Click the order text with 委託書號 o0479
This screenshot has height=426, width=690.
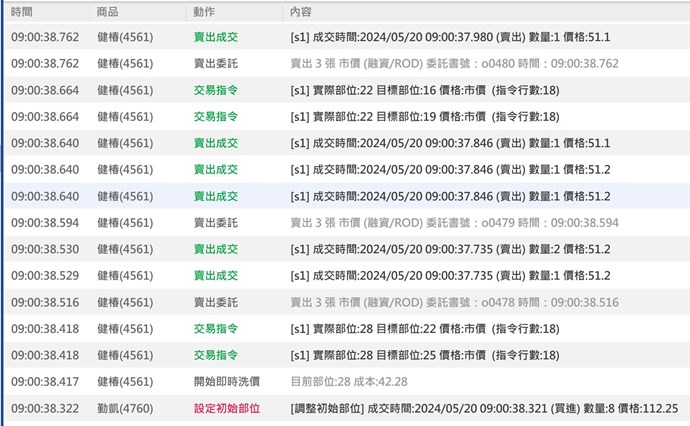[454, 223]
